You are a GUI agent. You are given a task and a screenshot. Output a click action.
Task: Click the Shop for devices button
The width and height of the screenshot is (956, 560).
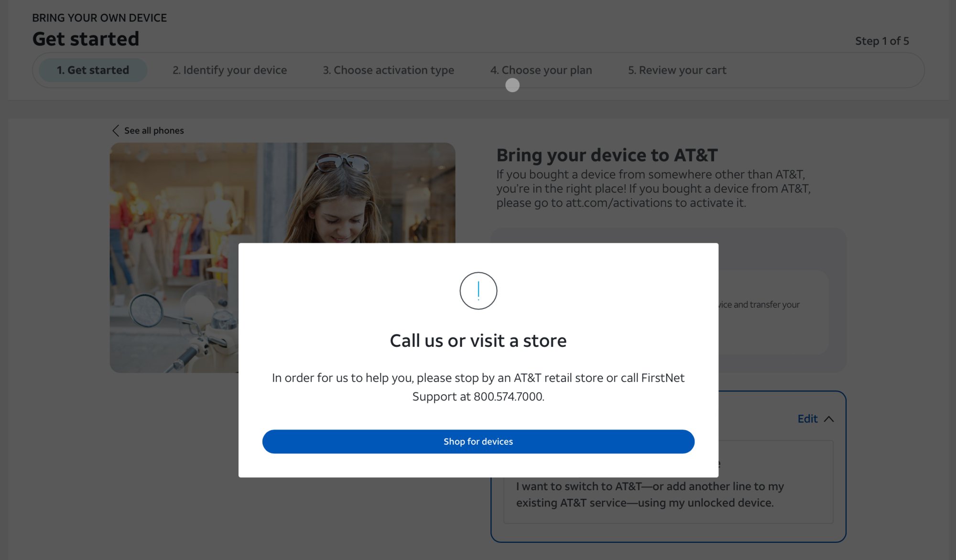point(478,442)
